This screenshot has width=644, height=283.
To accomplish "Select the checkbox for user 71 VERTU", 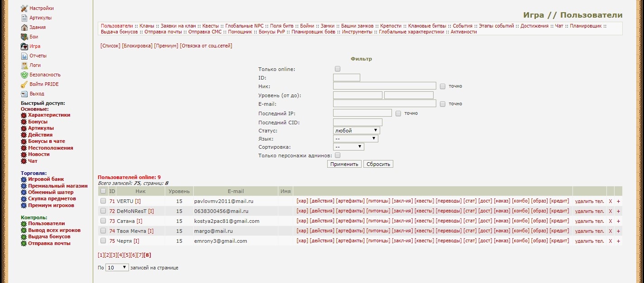I will [103, 201].
